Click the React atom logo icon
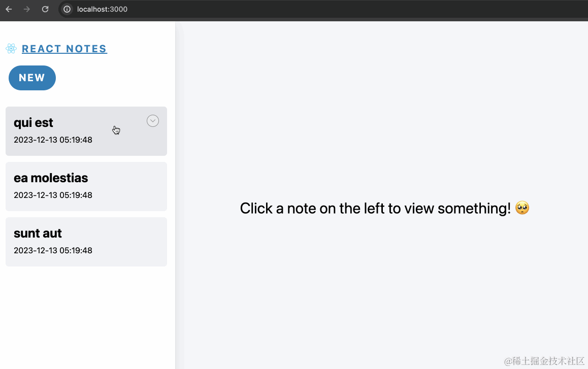The image size is (588, 369). 11,49
